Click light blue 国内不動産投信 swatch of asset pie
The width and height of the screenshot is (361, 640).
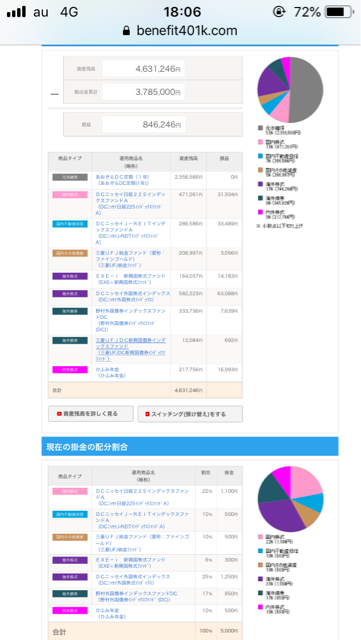pos(260,156)
